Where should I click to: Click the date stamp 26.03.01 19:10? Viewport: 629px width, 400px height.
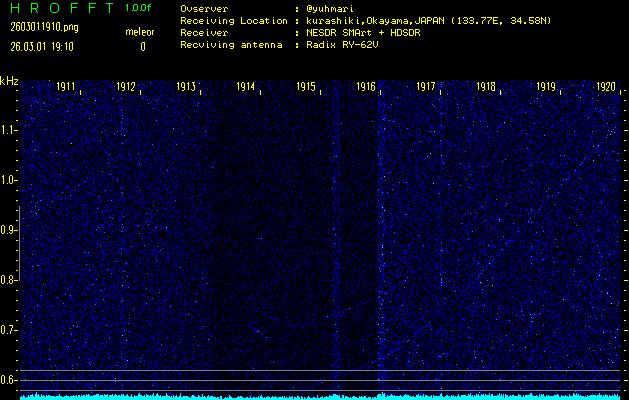click(x=42, y=47)
